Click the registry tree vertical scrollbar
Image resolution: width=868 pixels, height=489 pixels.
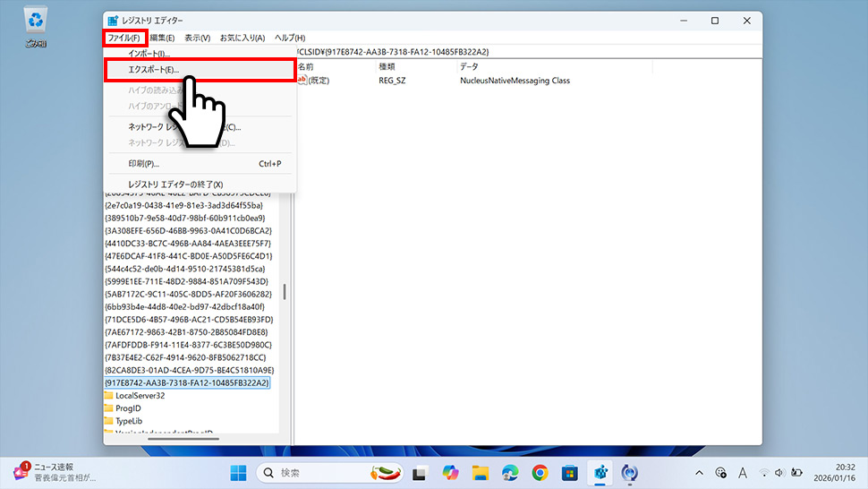pos(285,293)
